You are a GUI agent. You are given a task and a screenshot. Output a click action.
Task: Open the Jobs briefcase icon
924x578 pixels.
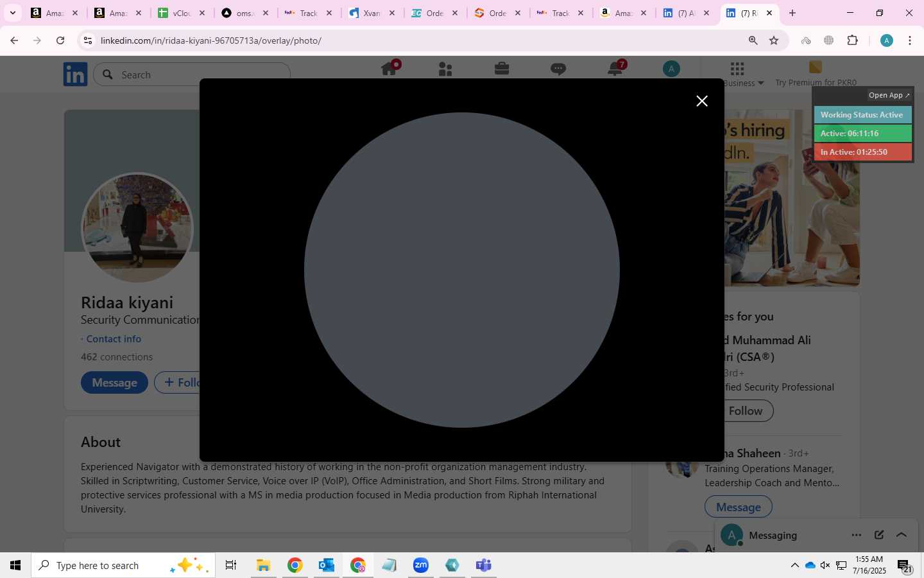pos(502,68)
